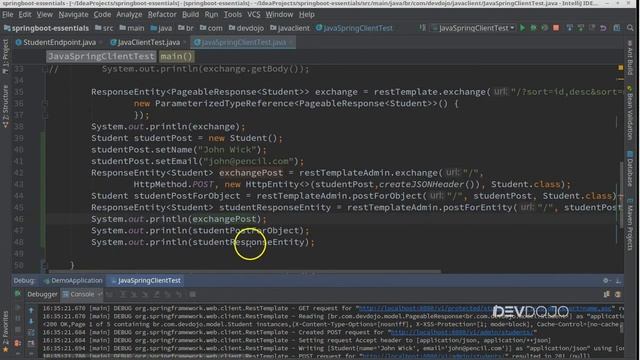Click springboot-essentials breadcrumb in navigation bar
This screenshot has width=640, height=360.
46,28
